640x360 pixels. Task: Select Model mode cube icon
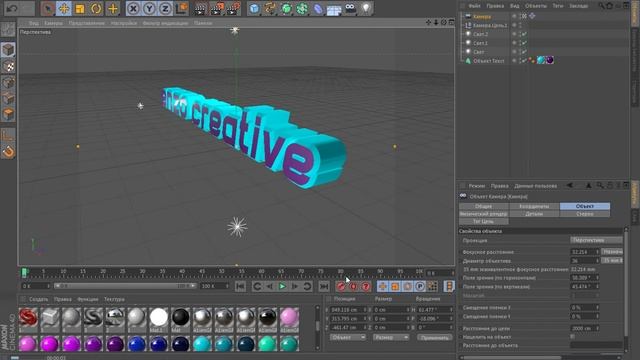pos(8,50)
